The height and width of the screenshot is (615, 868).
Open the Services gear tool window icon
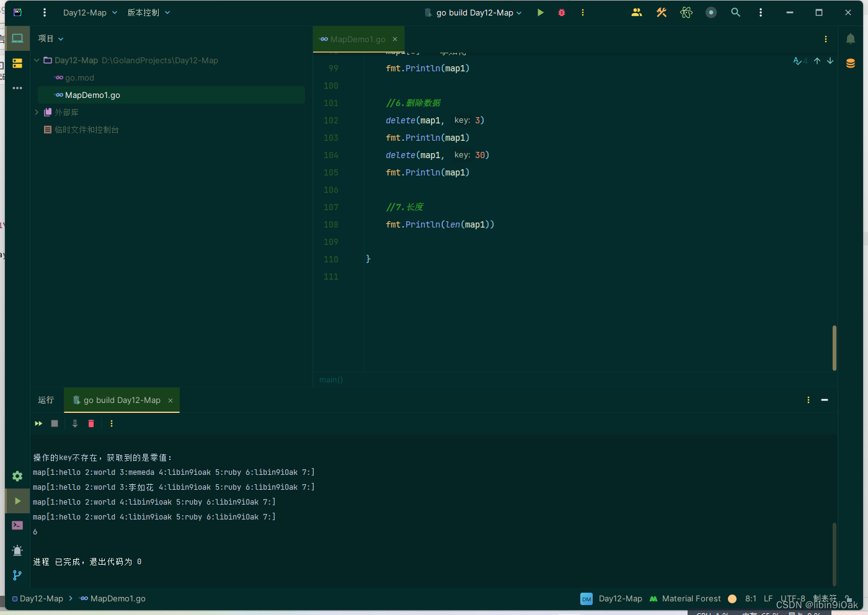[17, 476]
